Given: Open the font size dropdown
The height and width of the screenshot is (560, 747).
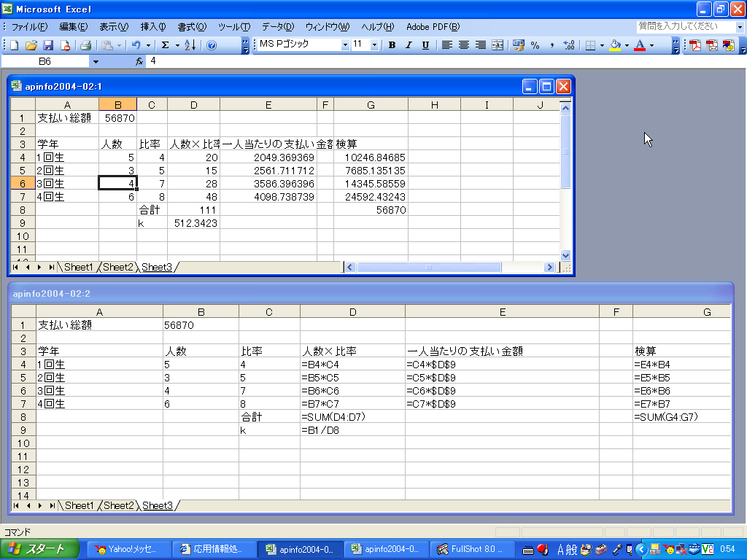Looking at the screenshot, I should [374, 45].
